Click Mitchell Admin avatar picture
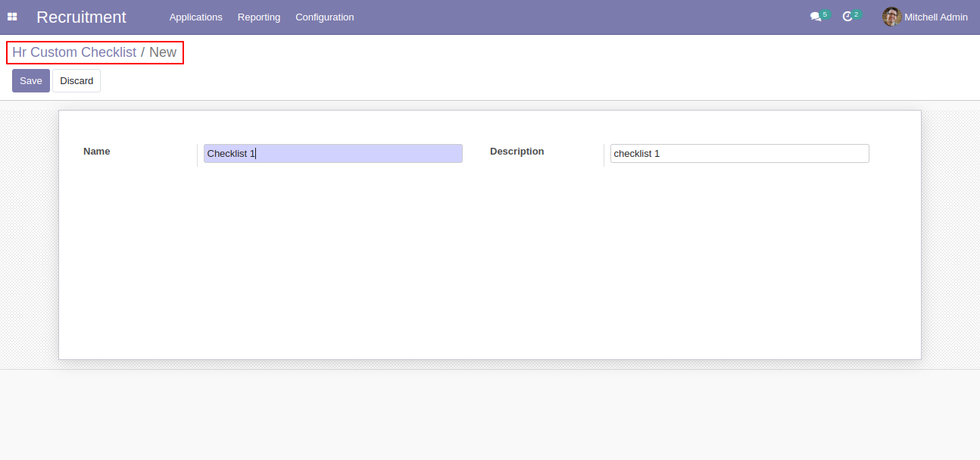Image resolution: width=980 pixels, height=460 pixels. tap(891, 17)
